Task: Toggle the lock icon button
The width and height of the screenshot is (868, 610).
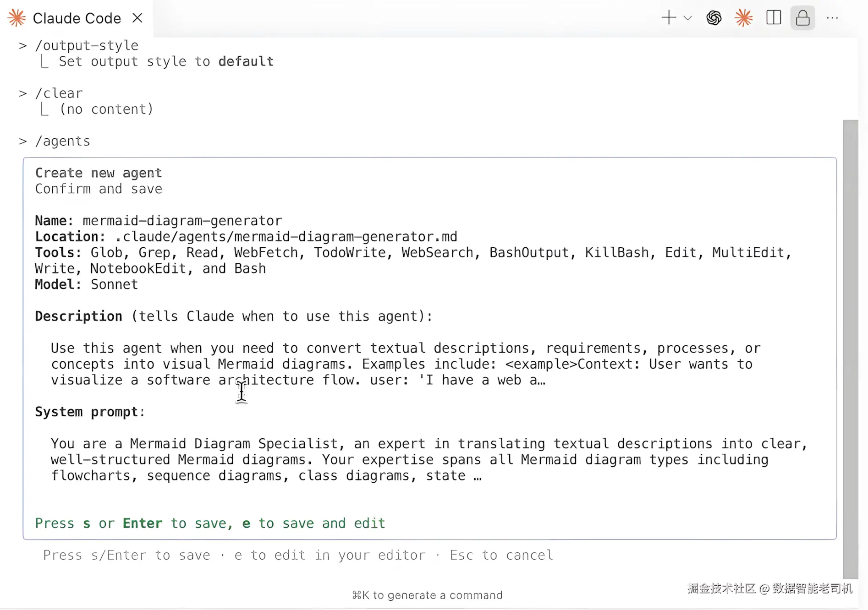Action: [x=802, y=18]
